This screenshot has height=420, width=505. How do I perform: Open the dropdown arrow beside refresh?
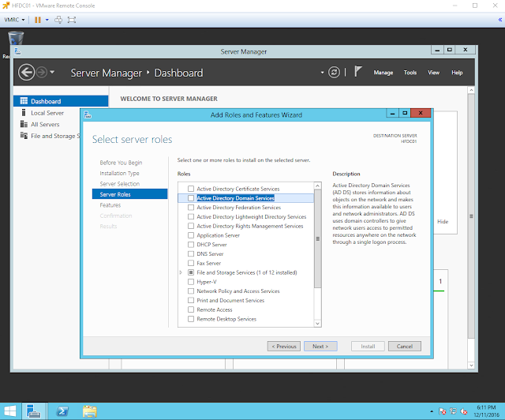[322, 73]
